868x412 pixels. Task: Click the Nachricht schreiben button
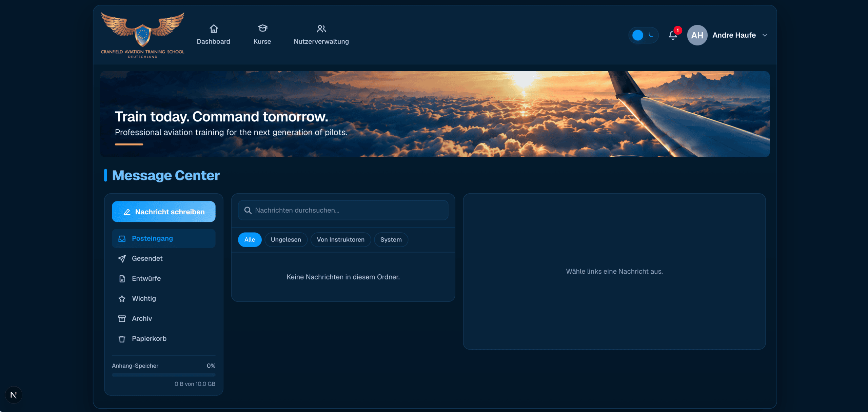(x=163, y=212)
